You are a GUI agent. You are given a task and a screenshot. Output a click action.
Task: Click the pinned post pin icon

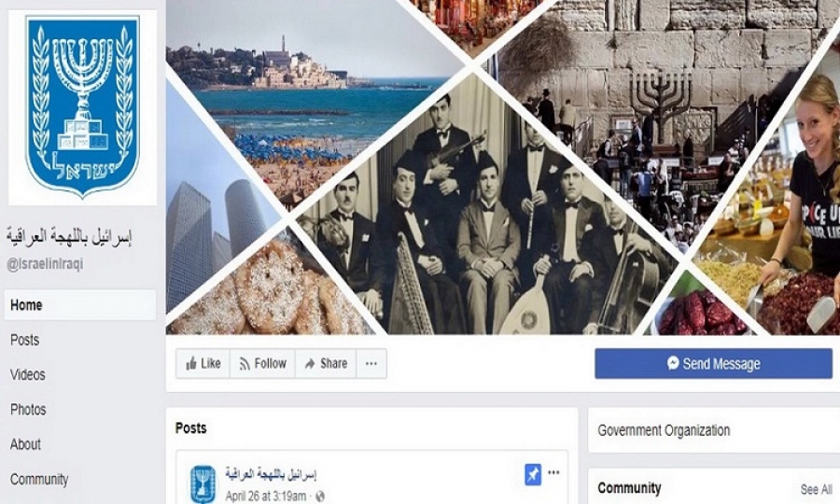533,474
